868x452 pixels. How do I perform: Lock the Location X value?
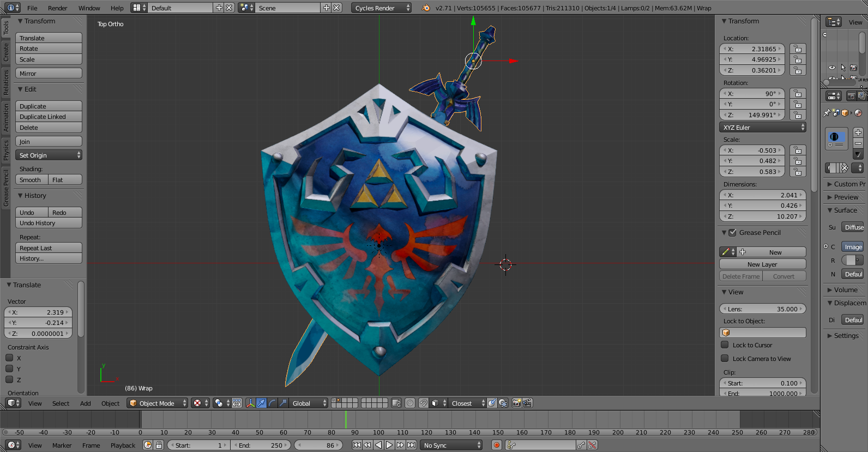797,49
